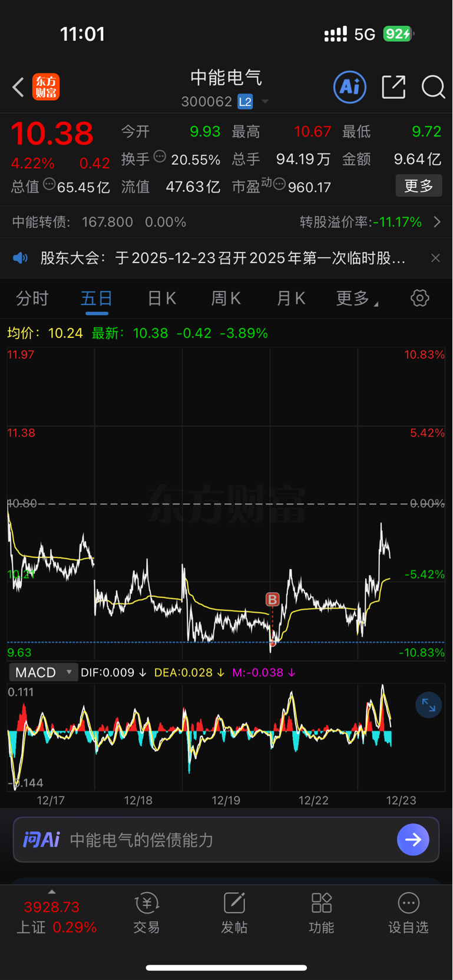Switch to 日K daily chart
Viewport: 453px width, 980px height.
(162, 298)
